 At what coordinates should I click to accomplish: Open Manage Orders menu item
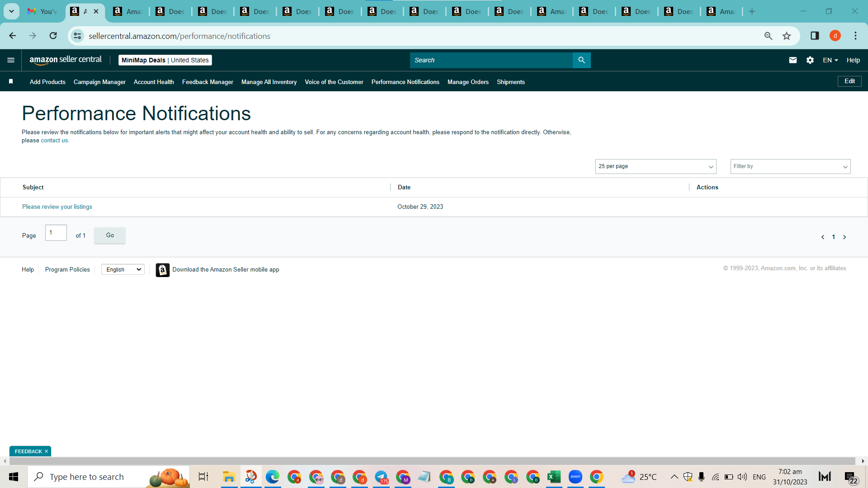click(468, 82)
